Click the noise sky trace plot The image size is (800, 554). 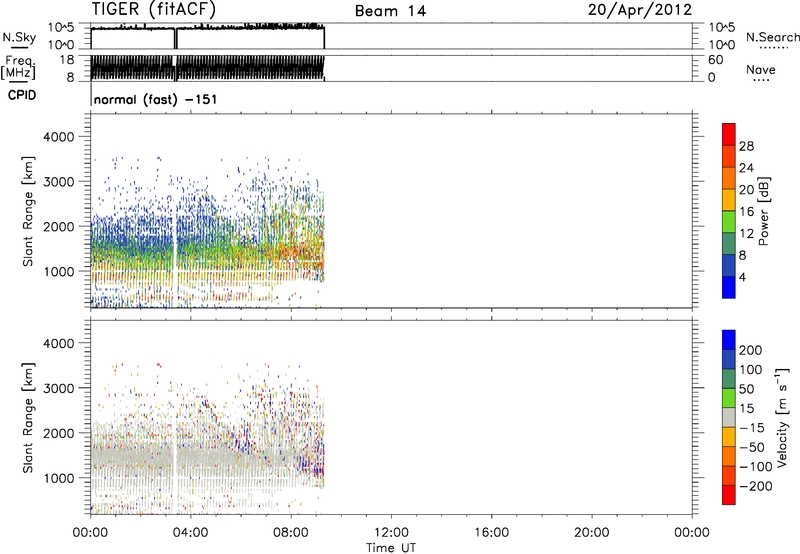pyautogui.click(x=208, y=36)
